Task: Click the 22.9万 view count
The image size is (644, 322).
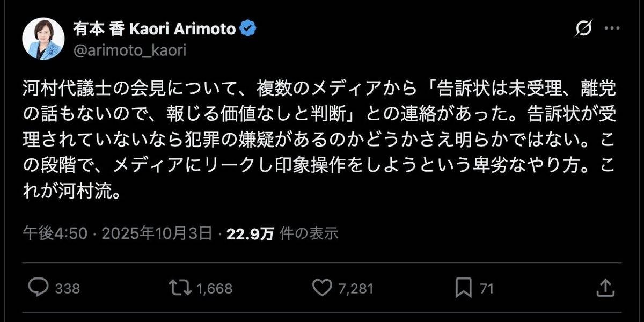Action: [251, 233]
